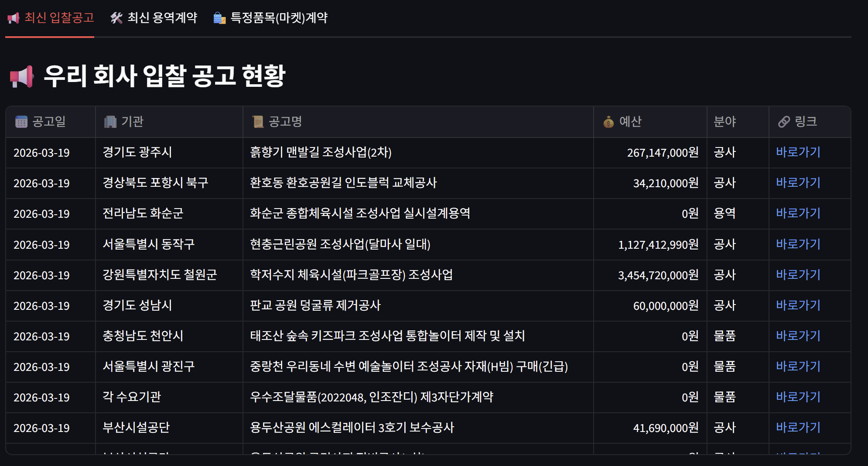The image size is (868, 466).
Task: Open 바로가기 for 판교 공원 덩굴류 제거공사
Action: click(798, 305)
